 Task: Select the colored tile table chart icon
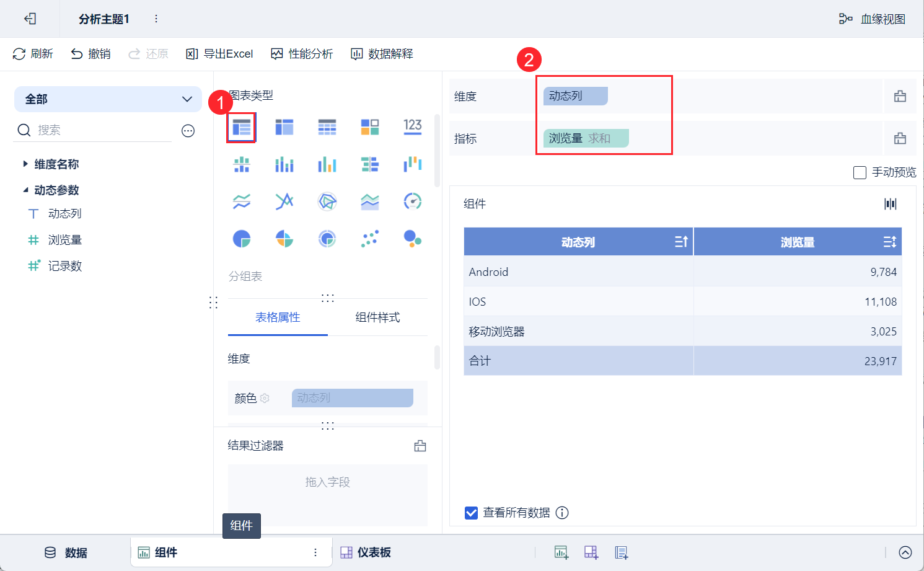coord(370,127)
